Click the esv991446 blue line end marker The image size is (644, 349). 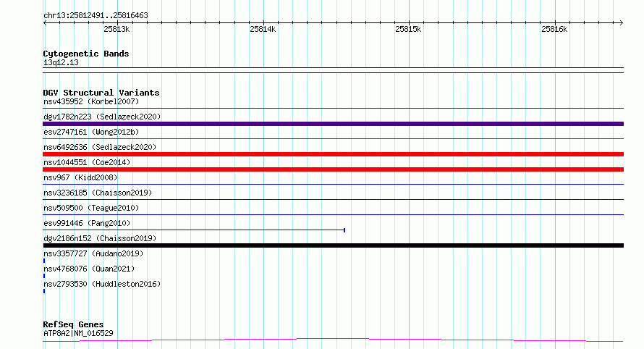click(x=344, y=230)
